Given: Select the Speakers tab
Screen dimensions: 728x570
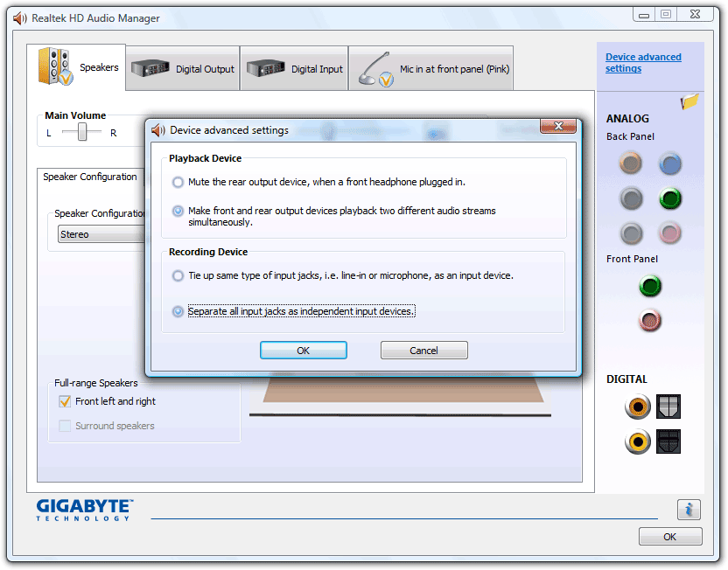Looking at the screenshot, I should pos(77,67).
